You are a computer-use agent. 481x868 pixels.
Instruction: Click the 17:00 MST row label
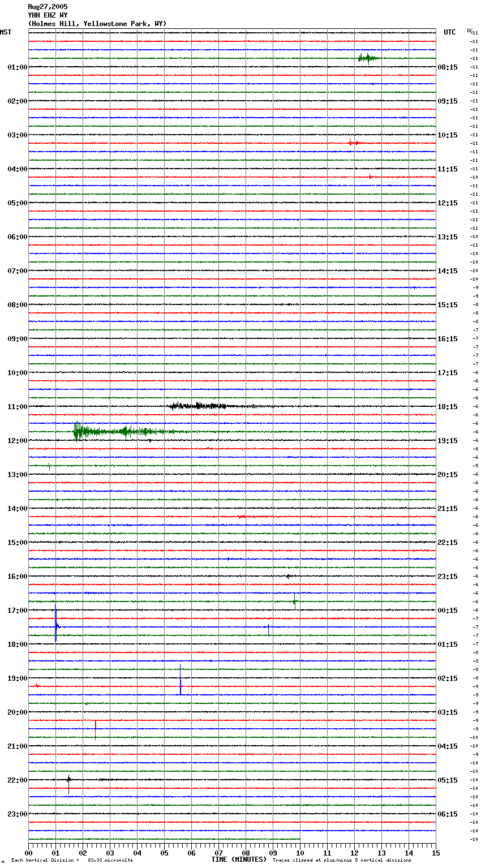[x=18, y=611]
